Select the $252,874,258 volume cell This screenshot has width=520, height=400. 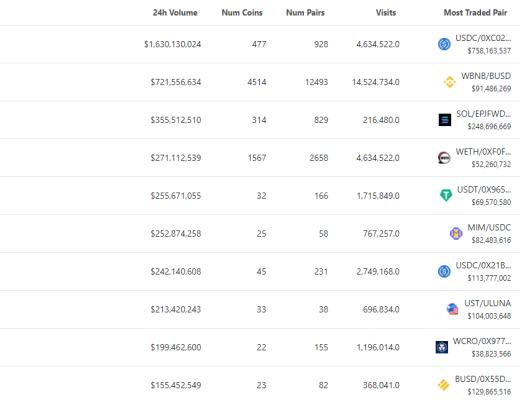coord(176,234)
